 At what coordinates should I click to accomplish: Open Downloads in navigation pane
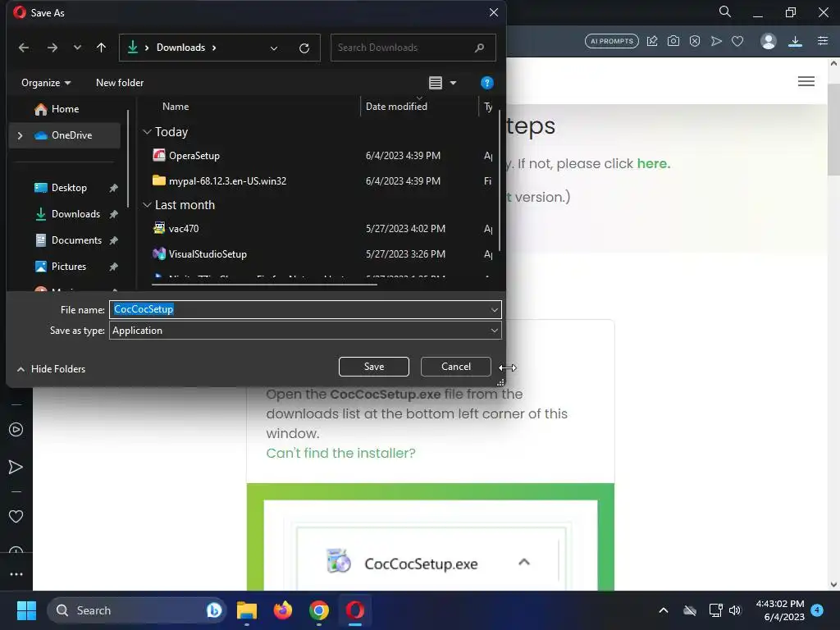click(x=75, y=214)
